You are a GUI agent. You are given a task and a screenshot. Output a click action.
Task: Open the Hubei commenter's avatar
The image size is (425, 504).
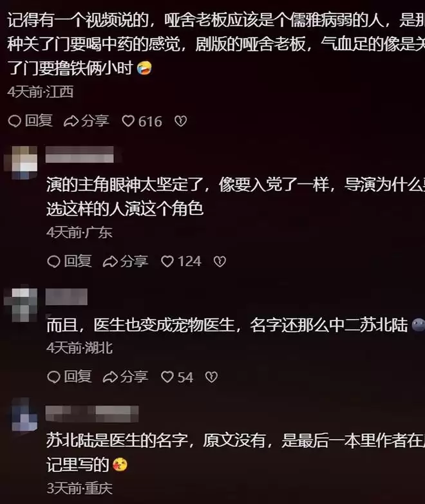pyautogui.click(x=21, y=304)
